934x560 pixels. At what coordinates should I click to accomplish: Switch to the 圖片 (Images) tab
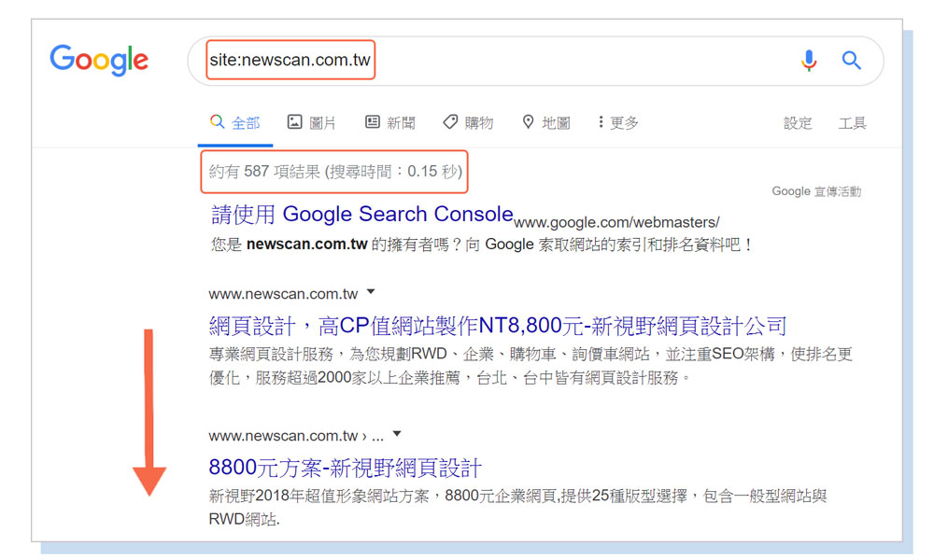[312, 123]
